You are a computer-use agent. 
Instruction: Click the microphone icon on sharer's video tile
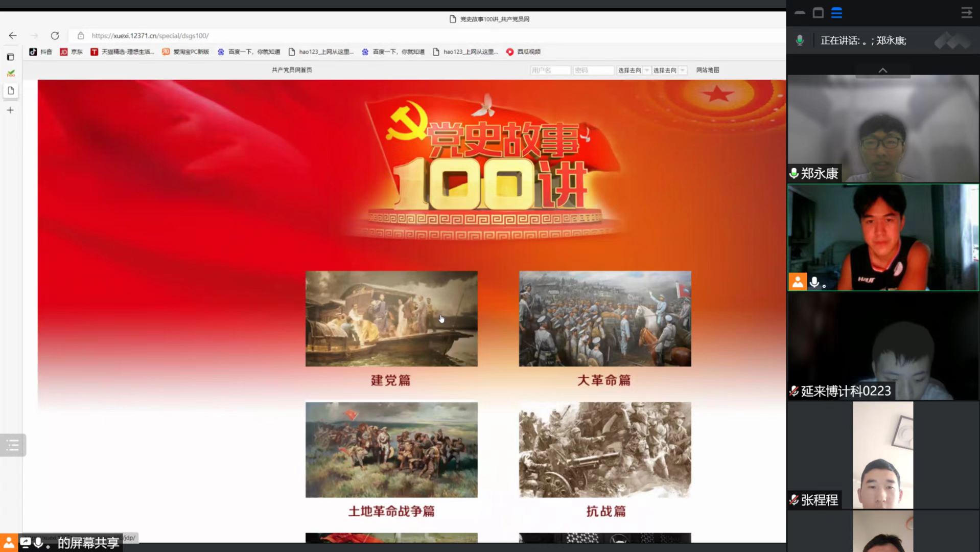[x=814, y=282]
